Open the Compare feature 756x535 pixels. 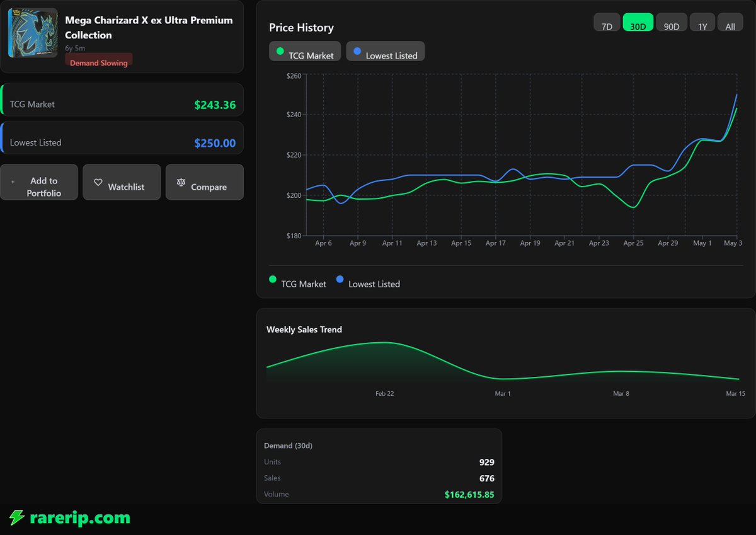(205, 182)
